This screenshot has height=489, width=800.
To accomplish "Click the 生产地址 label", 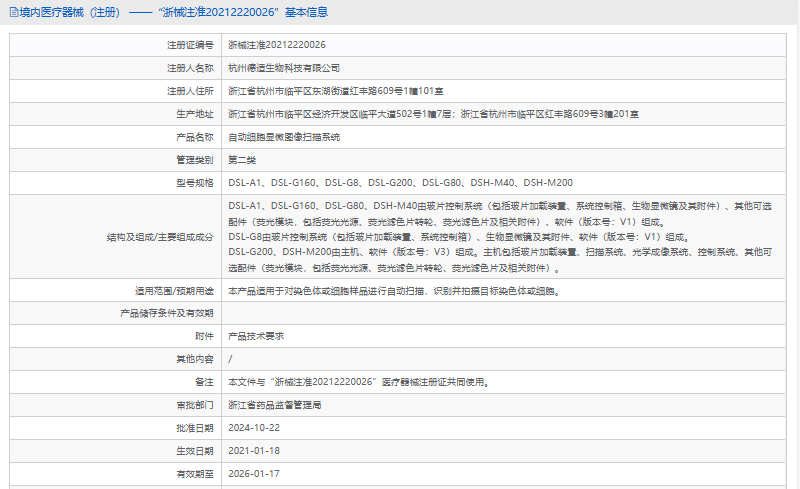I will (x=194, y=114).
